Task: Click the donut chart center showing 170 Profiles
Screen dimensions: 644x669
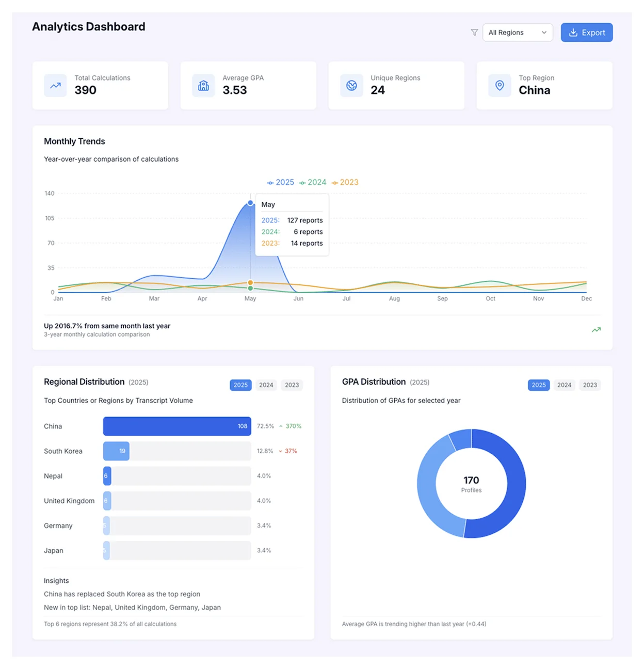Action: point(471,484)
